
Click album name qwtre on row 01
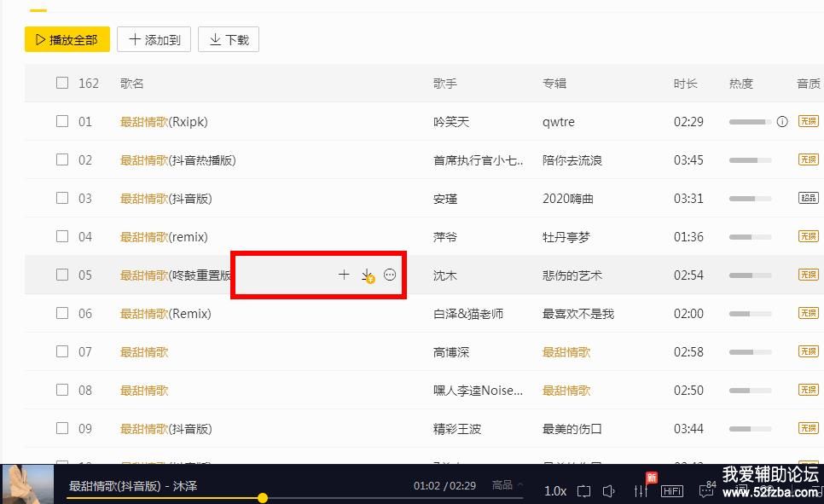[559, 122]
